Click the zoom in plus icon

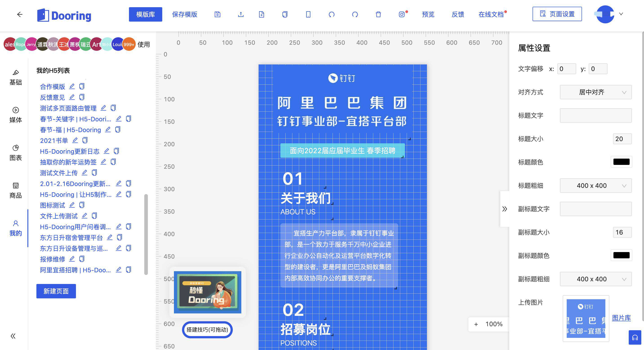pos(476,324)
